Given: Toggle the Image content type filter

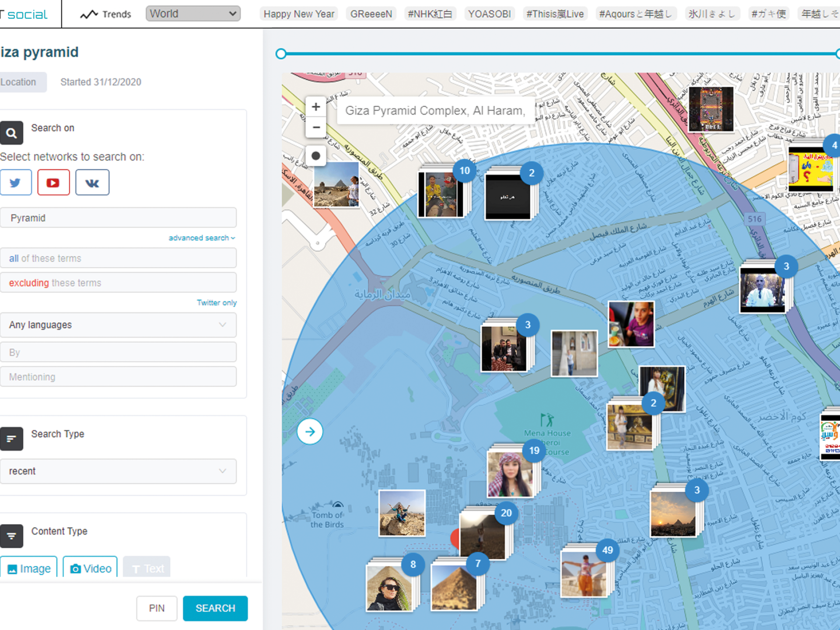Looking at the screenshot, I should 28,568.
